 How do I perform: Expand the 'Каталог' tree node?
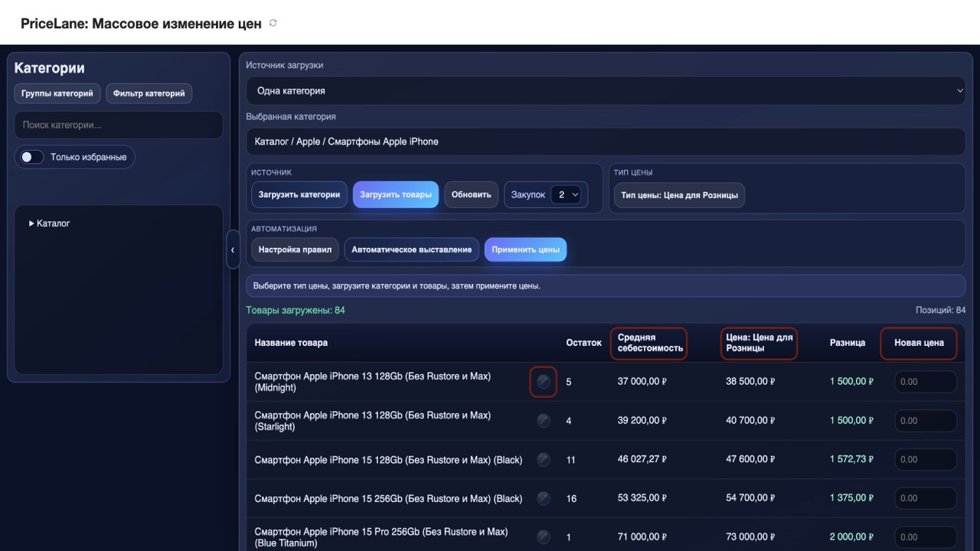point(32,223)
